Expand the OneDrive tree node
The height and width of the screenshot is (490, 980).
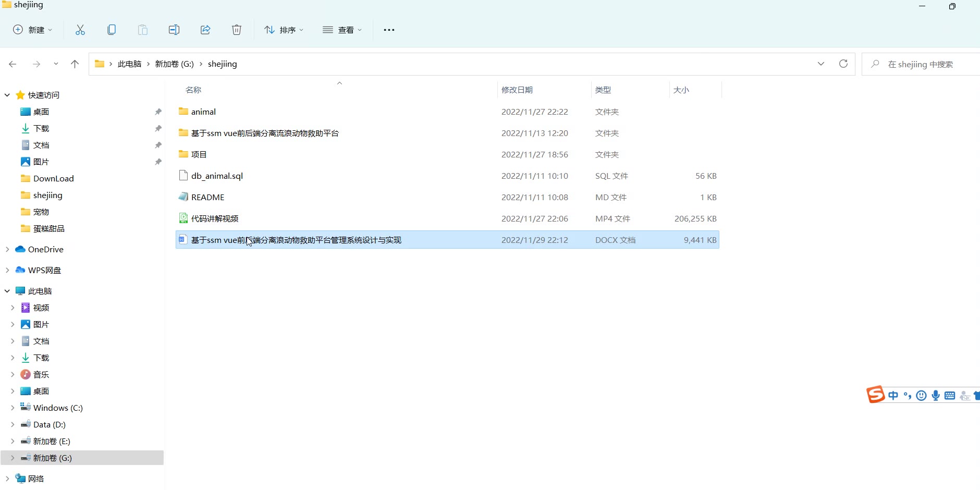coord(7,250)
